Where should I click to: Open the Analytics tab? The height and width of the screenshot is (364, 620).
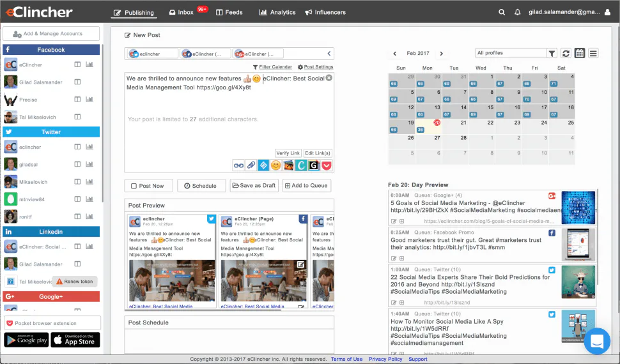[277, 12]
